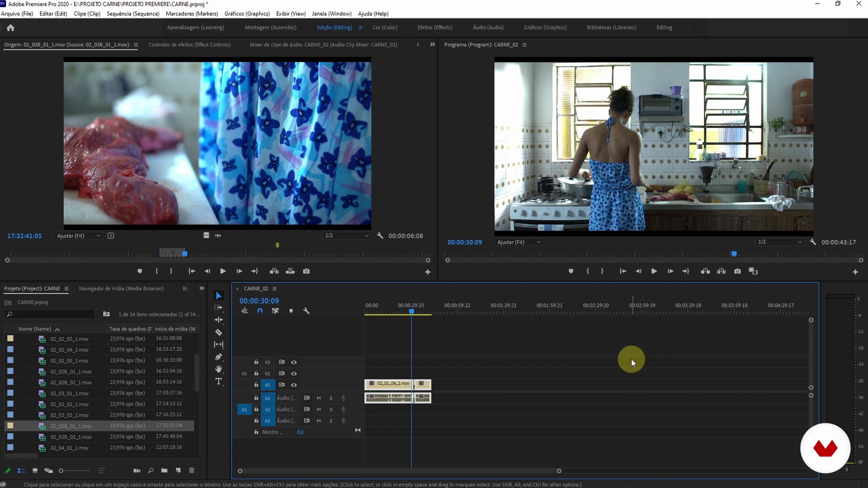Select the Razor tool in the timeline toolbox

(219, 333)
